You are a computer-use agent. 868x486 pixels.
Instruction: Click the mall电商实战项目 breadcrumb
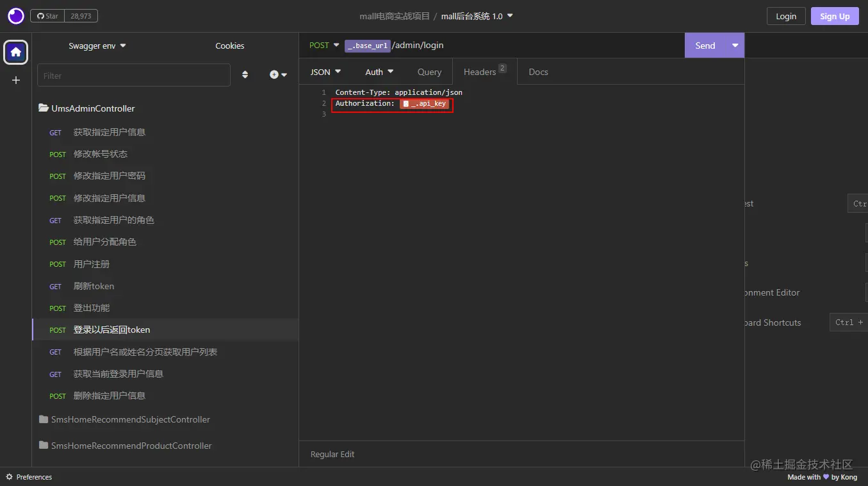pos(395,16)
